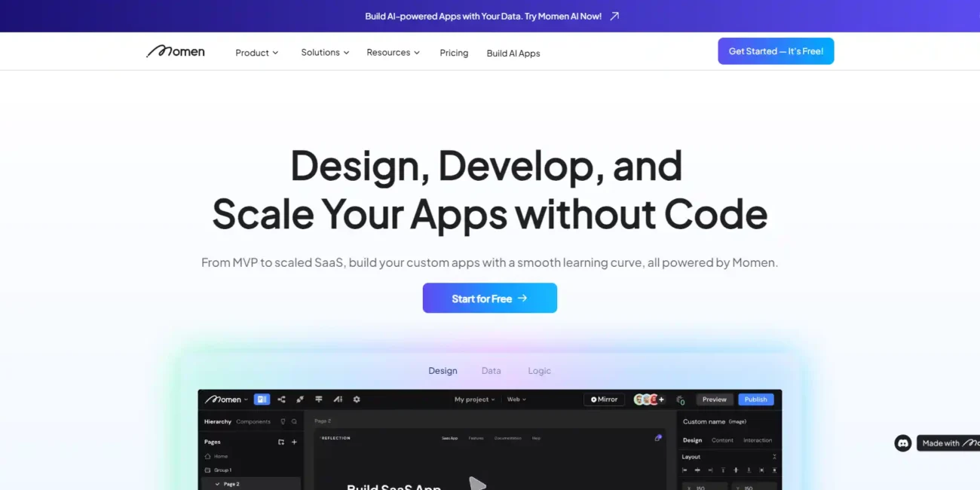Click the 'REFLECTION' logo text on canvas
Screen dimensions: 980x490
[x=335, y=438]
